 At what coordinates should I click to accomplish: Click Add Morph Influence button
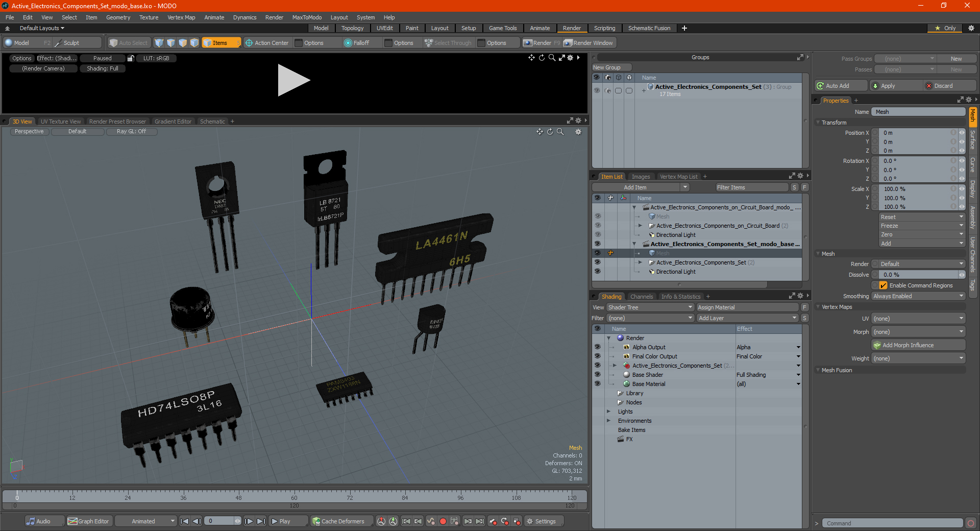click(918, 345)
